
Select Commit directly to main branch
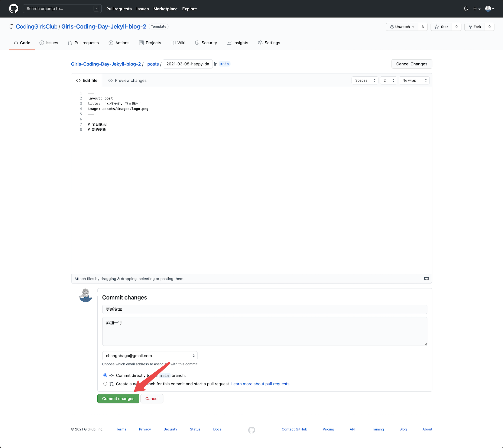[x=105, y=375]
